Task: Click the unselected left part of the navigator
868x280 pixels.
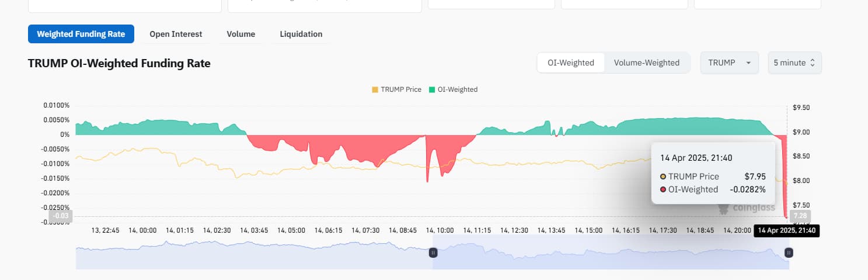Action: 255,253
